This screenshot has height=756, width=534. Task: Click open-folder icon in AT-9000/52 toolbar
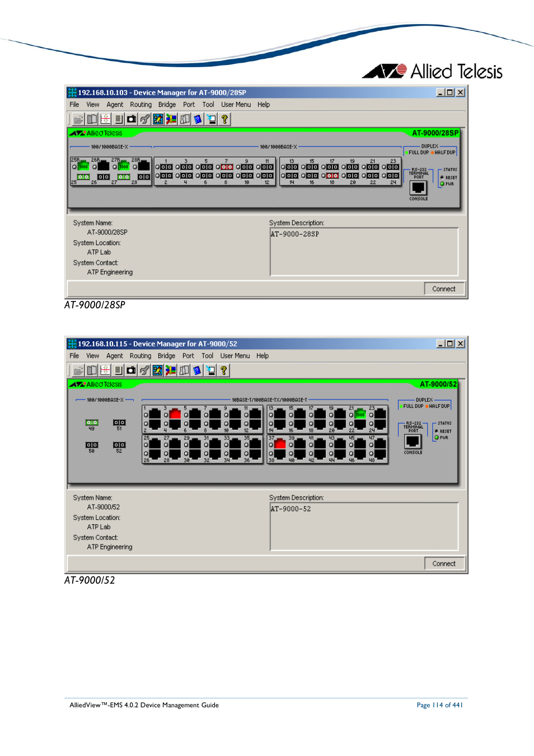pyautogui.click(x=78, y=370)
